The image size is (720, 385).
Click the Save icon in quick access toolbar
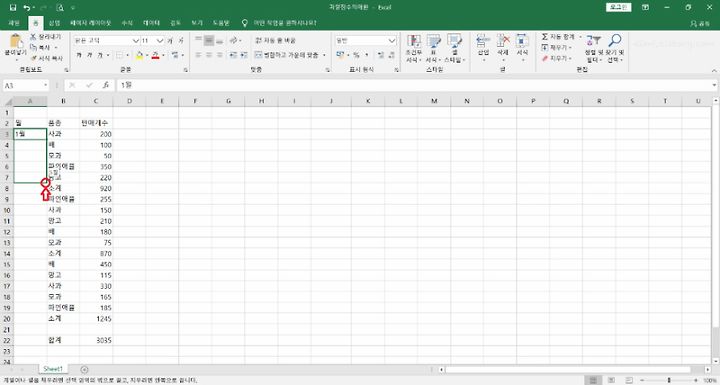pos(13,7)
